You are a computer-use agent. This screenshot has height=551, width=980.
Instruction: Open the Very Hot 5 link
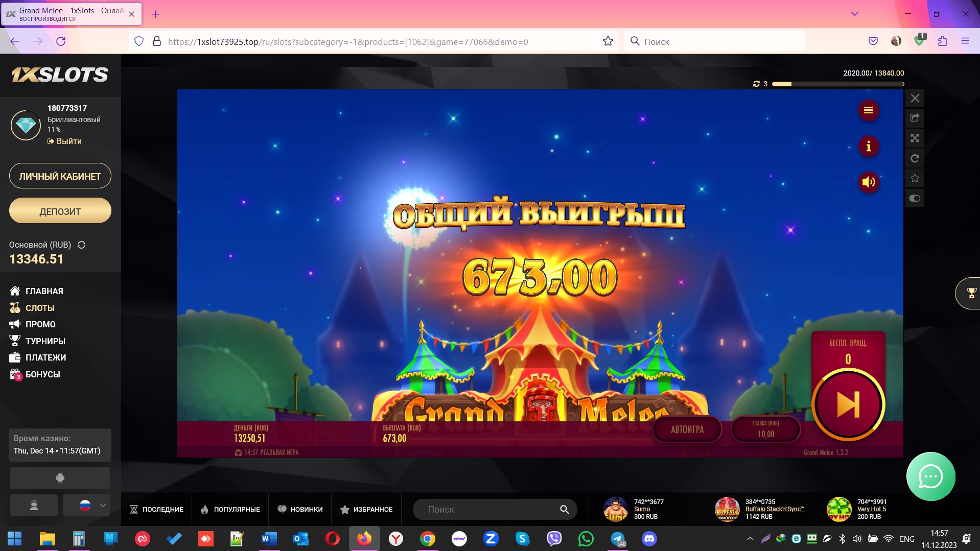coord(872,509)
